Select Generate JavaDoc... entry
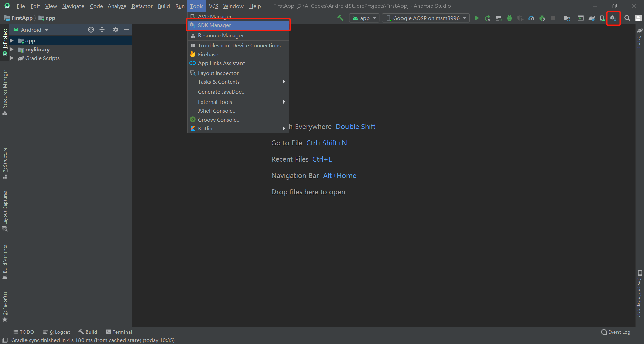This screenshot has height=344, width=644. pyautogui.click(x=238, y=92)
